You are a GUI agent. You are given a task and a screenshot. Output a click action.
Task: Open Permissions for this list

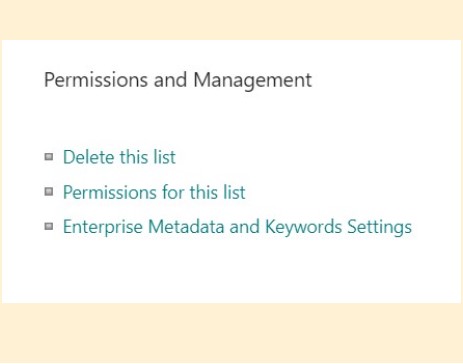pyautogui.click(x=154, y=192)
